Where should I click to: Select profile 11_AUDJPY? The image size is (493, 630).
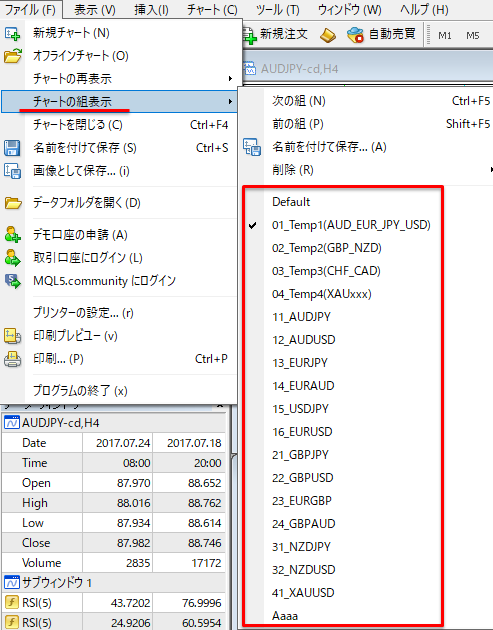(301, 317)
